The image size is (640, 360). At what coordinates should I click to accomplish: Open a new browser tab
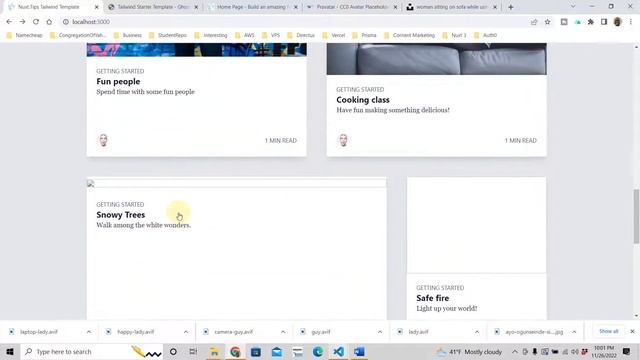(511, 7)
